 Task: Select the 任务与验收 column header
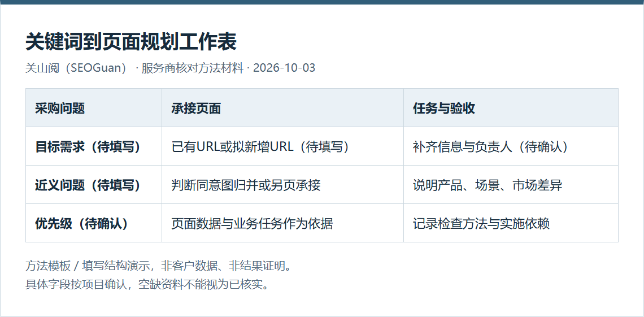(x=511, y=108)
